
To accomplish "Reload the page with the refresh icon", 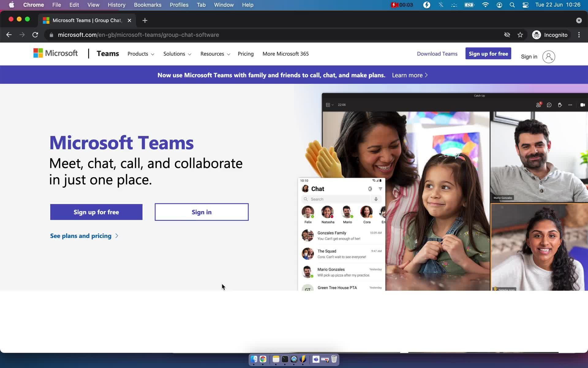I will pos(35,35).
